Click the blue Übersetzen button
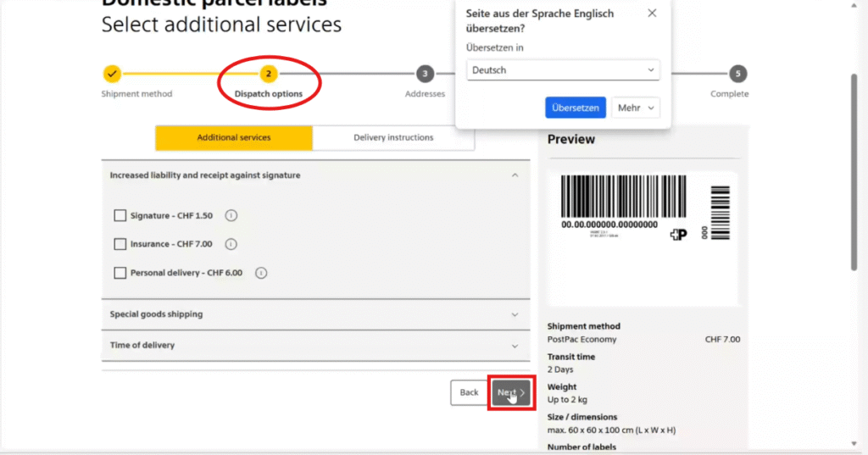The width and height of the screenshot is (868, 455). 576,108
